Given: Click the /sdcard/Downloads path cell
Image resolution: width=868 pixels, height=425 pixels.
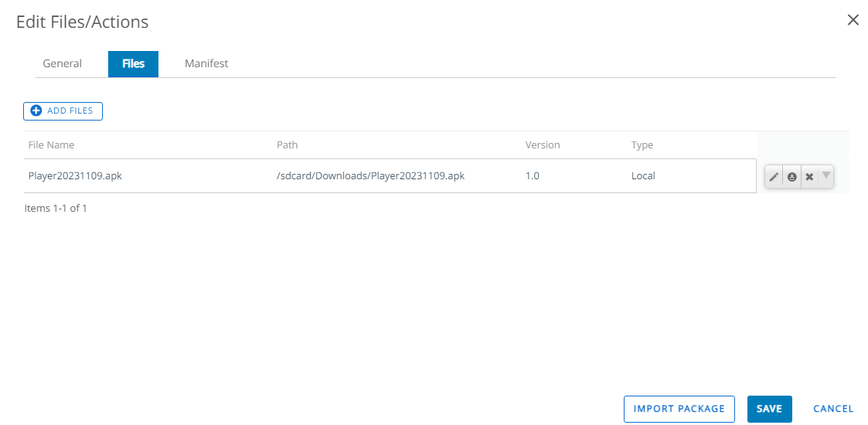Looking at the screenshot, I should 370,176.
